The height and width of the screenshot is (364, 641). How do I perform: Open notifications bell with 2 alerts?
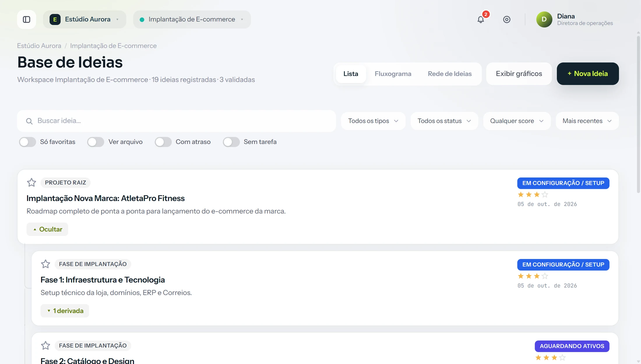point(481,19)
